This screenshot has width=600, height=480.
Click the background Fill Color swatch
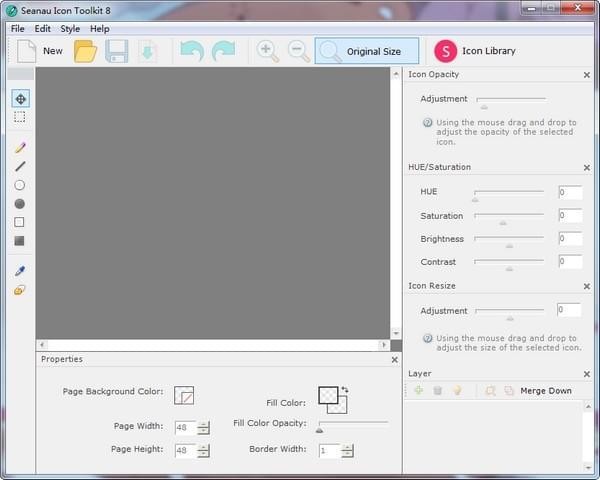[340, 407]
